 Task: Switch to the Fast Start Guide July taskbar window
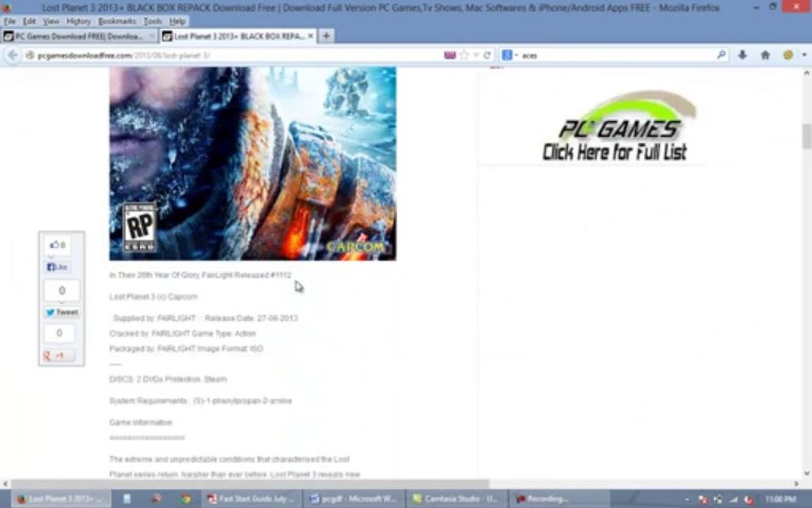(x=252, y=499)
